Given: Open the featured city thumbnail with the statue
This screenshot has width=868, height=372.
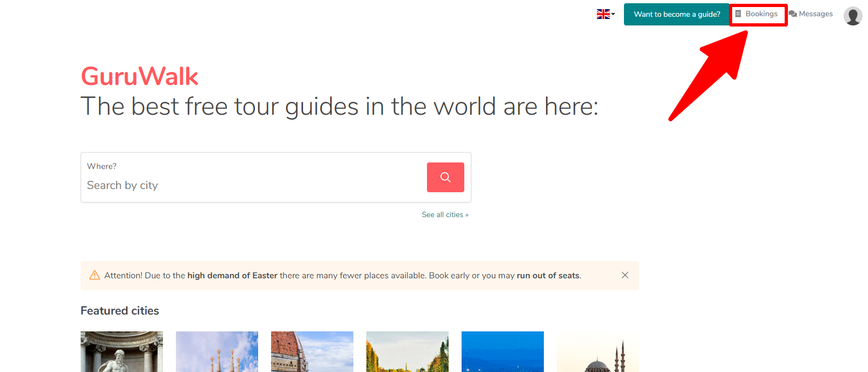Looking at the screenshot, I should 122,352.
